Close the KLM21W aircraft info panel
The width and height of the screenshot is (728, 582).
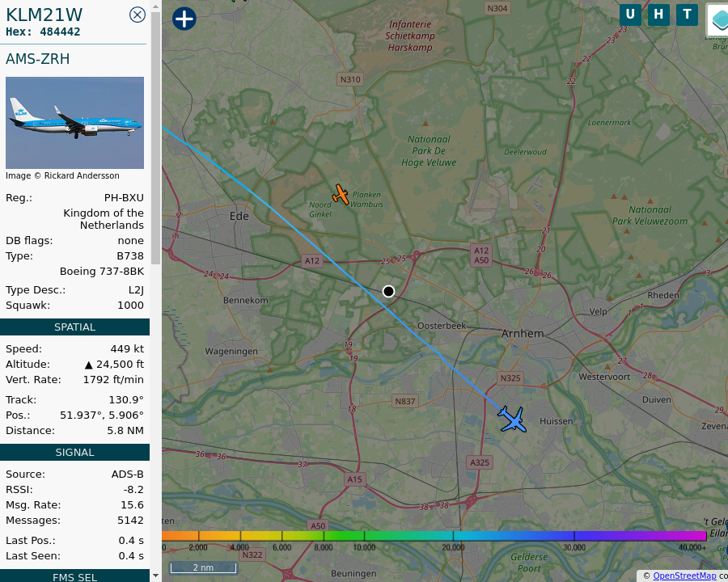137,15
